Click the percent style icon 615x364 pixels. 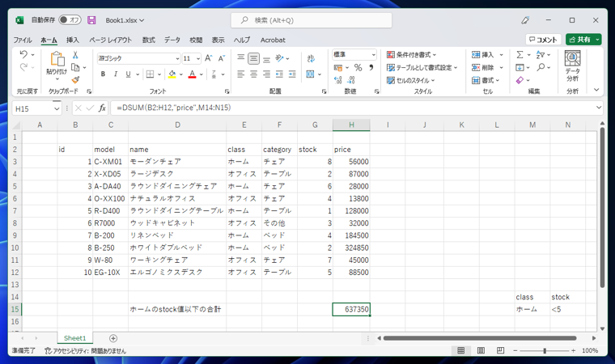pyautogui.click(x=358, y=67)
